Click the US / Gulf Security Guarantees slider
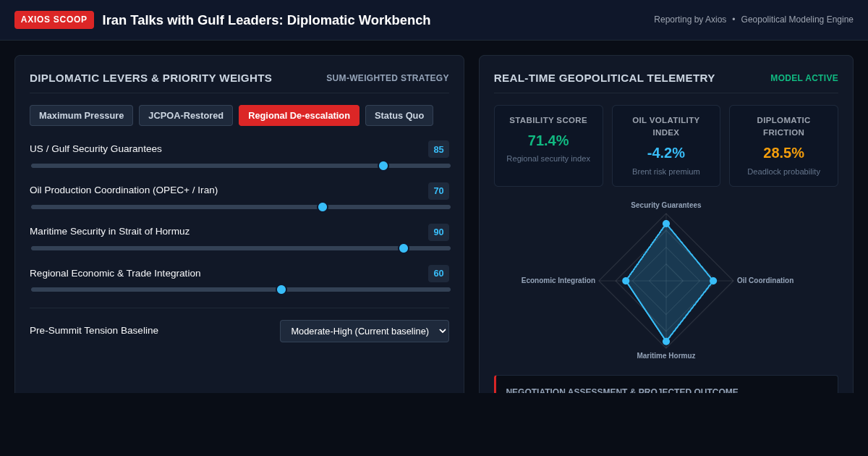 (240, 166)
